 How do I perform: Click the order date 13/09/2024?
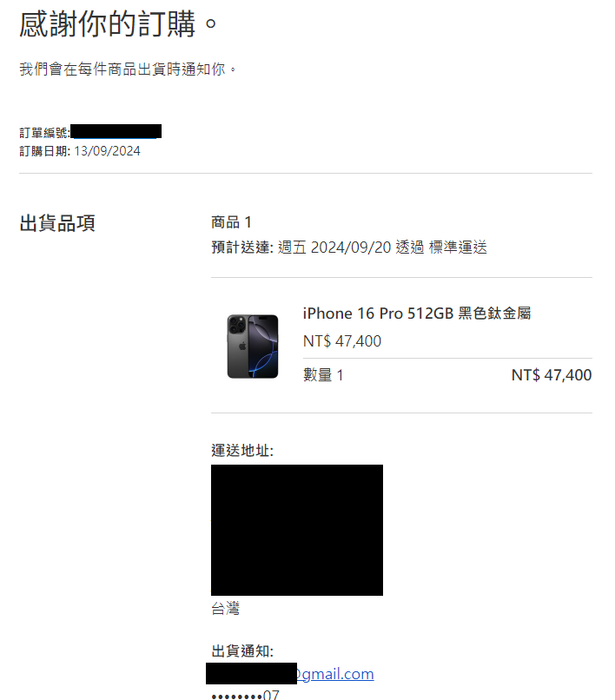point(107,151)
